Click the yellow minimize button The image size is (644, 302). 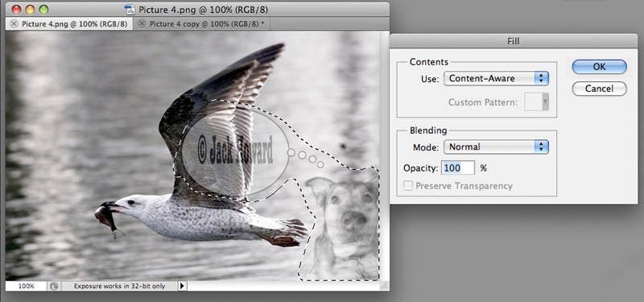click(x=30, y=10)
